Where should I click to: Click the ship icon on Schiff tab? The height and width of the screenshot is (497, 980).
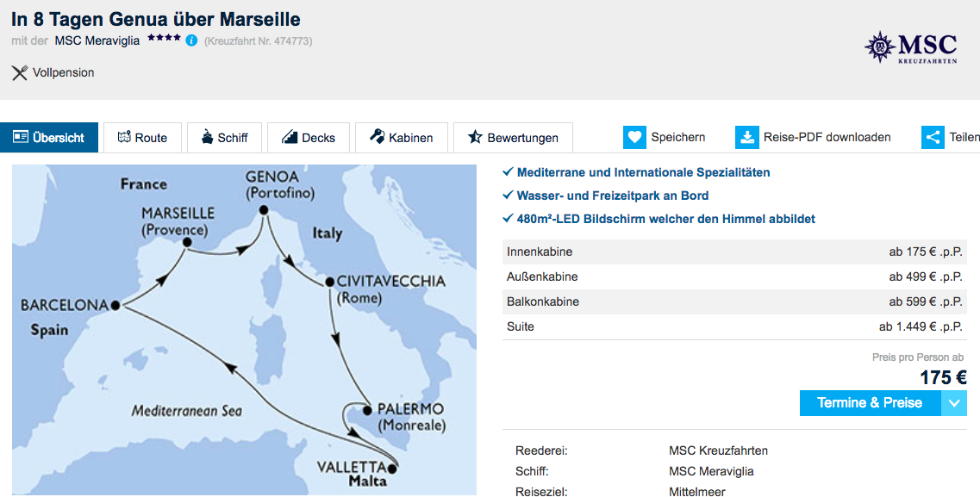[208, 137]
